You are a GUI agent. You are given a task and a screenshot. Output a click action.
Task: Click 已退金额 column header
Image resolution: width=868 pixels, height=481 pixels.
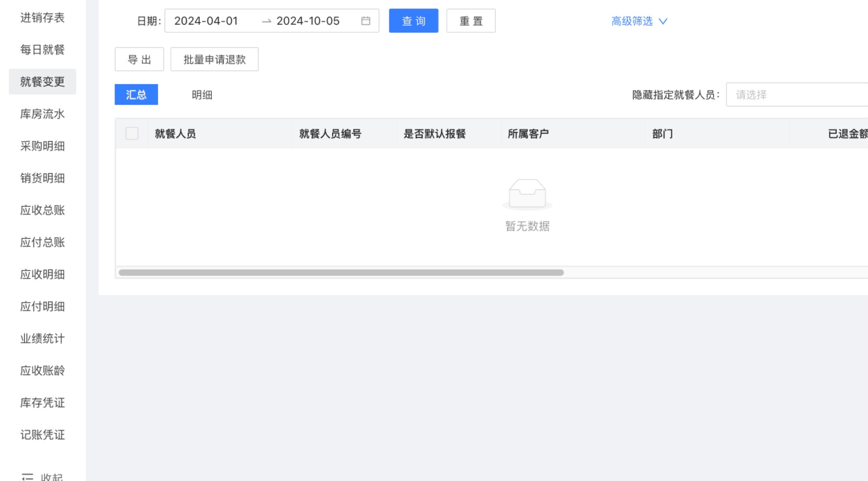tap(848, 133)
